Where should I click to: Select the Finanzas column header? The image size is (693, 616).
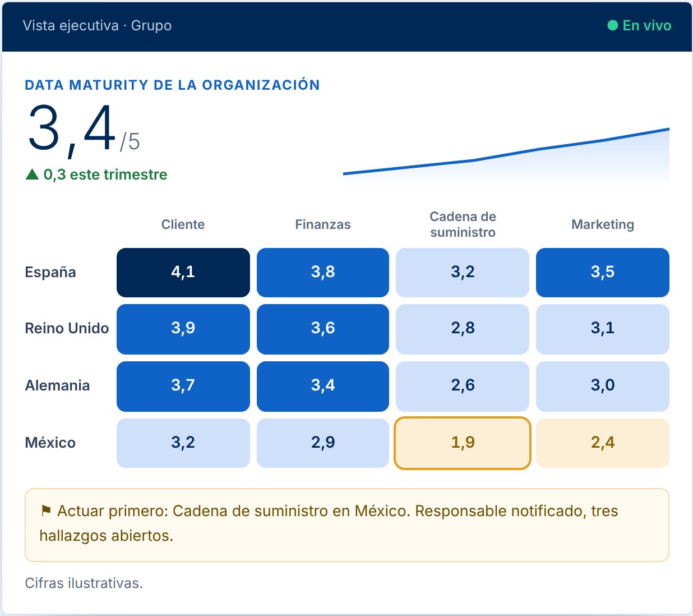[323, 224]
